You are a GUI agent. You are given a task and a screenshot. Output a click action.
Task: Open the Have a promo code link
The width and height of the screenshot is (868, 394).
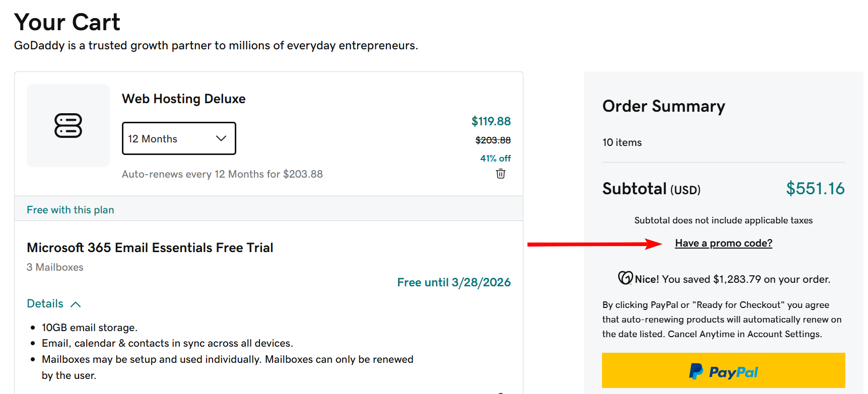click(723, 243)
